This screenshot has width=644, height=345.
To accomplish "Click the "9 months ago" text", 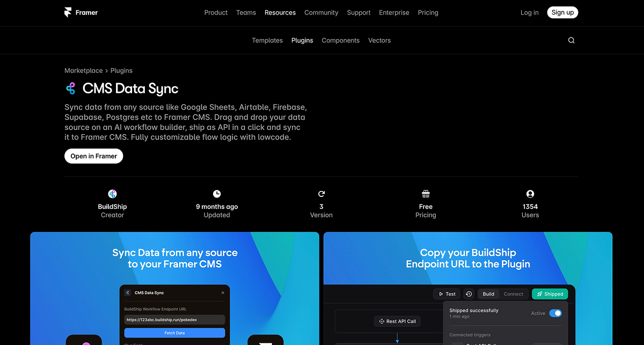I will click(x=217, y=207).
